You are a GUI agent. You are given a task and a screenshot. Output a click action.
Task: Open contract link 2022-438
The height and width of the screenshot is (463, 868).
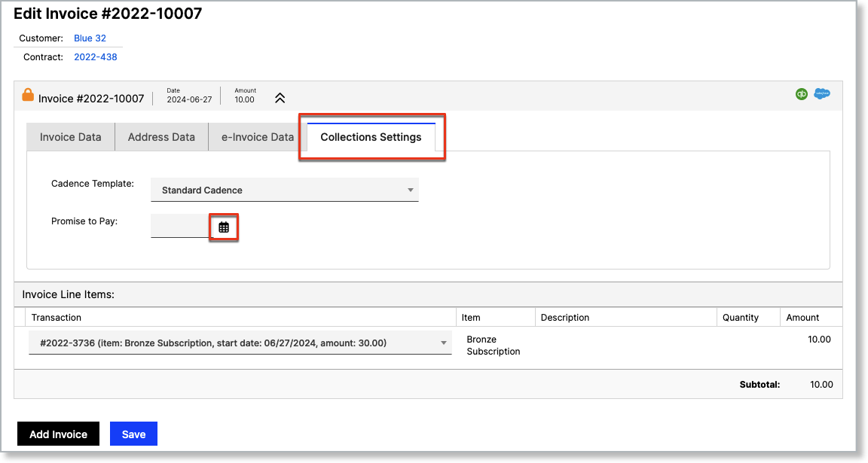[x=95, y=57]
